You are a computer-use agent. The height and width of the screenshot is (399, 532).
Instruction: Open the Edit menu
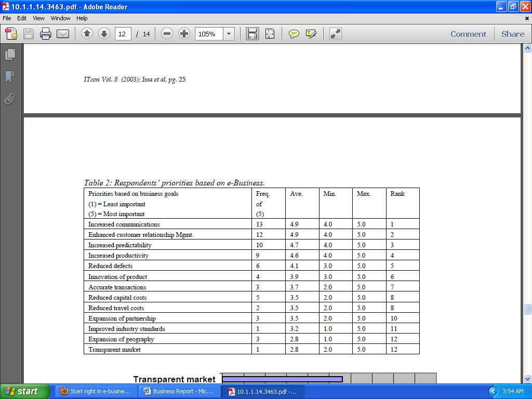(x=22, y=18)
